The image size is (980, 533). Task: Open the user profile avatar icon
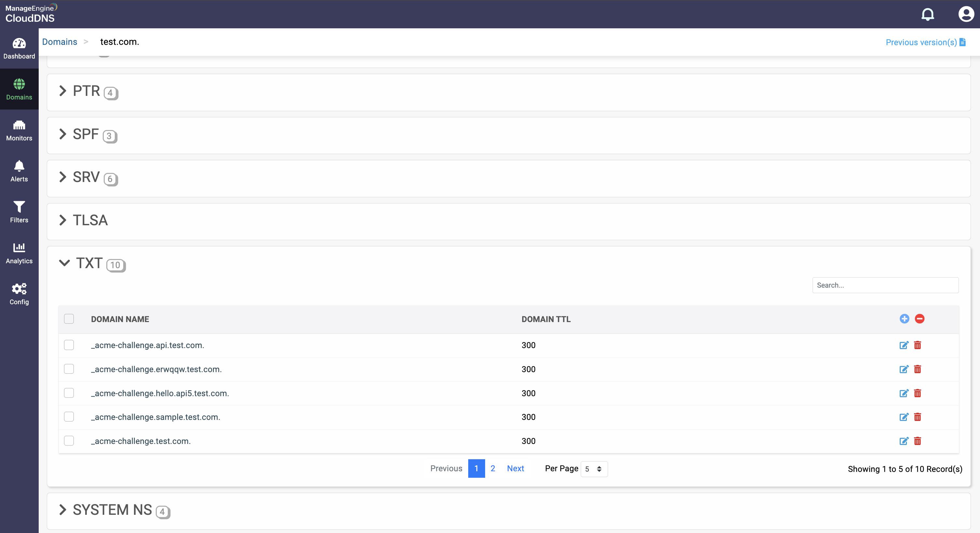point(966,14)
